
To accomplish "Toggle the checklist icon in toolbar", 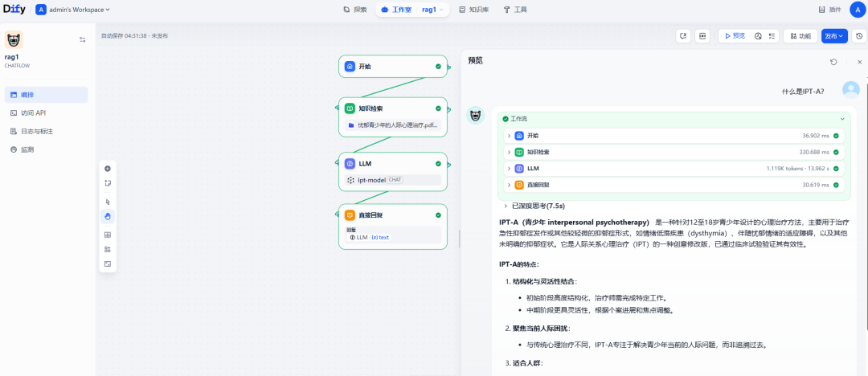I will [772, 35].
